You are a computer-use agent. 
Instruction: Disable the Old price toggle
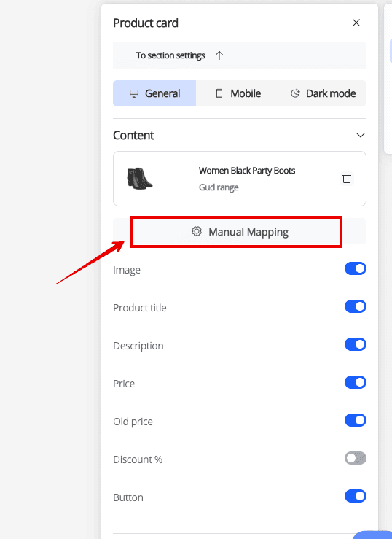click(356, 420)
